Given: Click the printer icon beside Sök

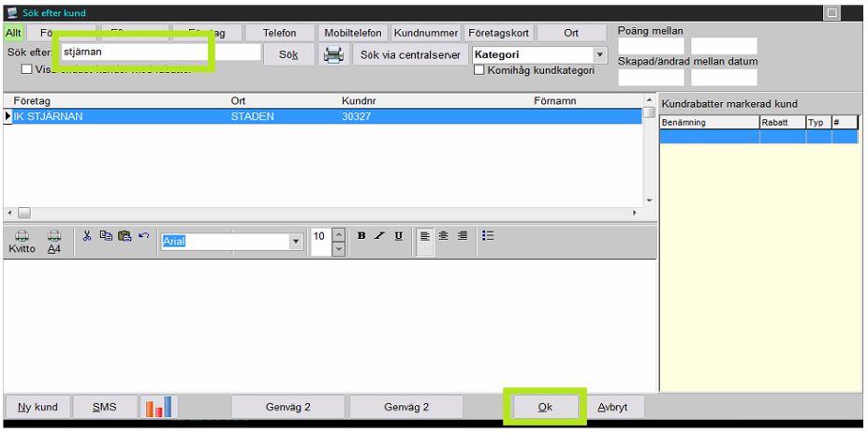Looking at the screenshot, I should pos(333,54).
